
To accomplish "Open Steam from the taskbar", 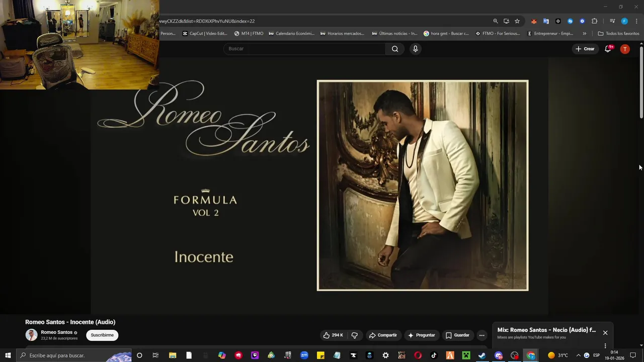I will [x=482, y=355].
